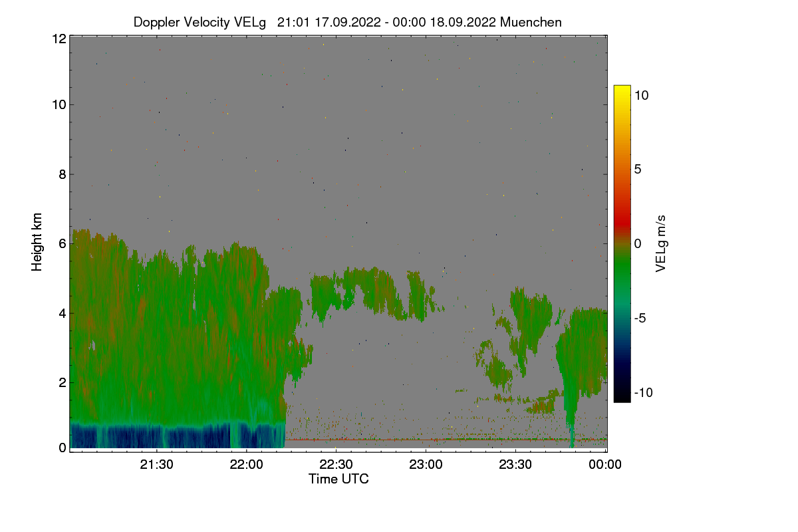Click the velocity colorbar scale
Screen dimensions: 798x532
(622, 243)
